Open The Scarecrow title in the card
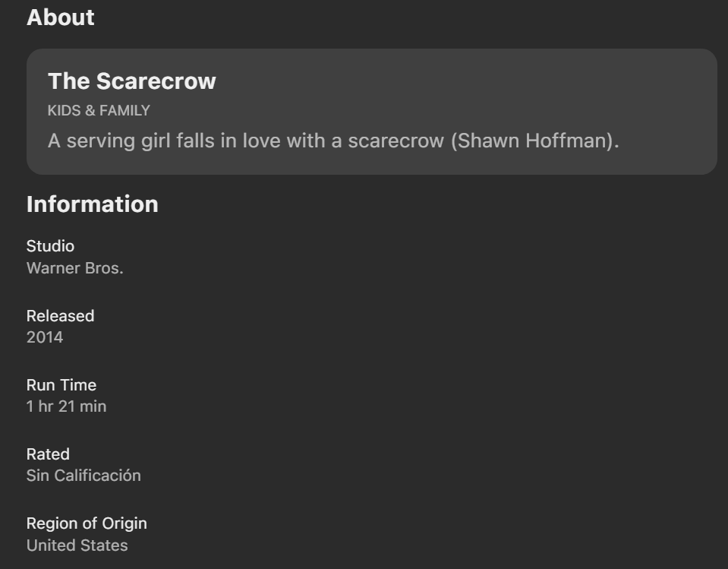728x569 pixels. tap(132, 81)
